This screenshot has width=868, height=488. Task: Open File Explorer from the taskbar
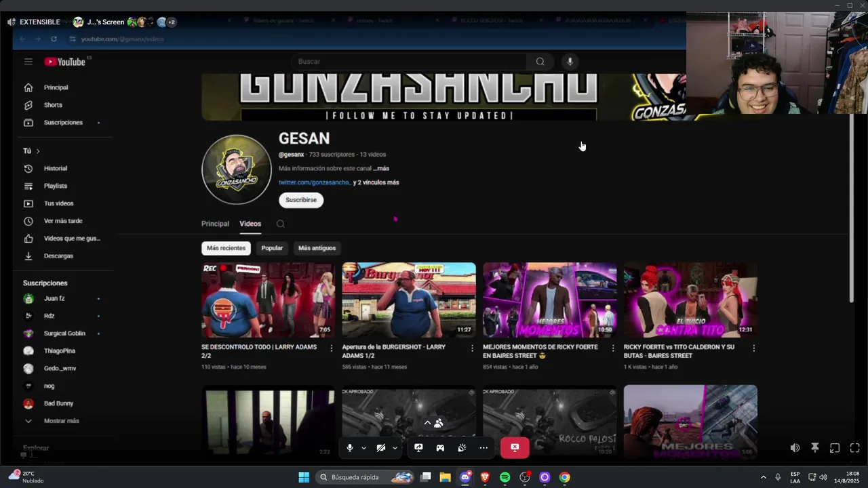445,477
